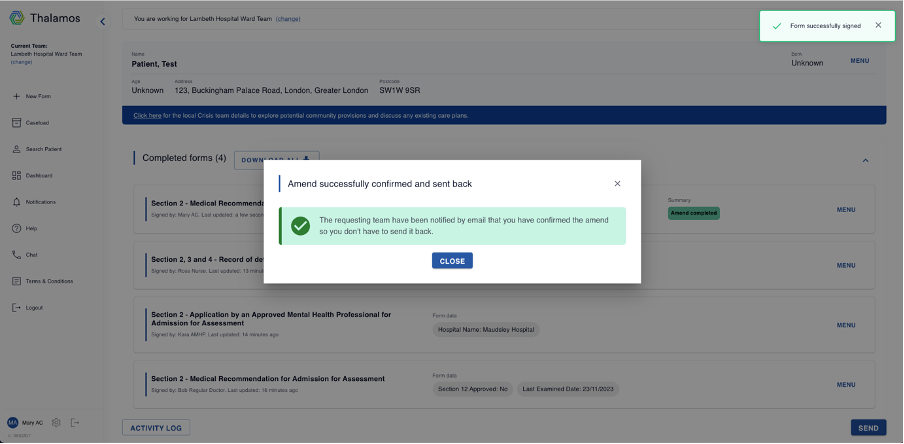Click the 'Section 12 Approved: No' chip
Image resolution: width=904 pixels, height=444 pixels.
[x=473, y=389]
